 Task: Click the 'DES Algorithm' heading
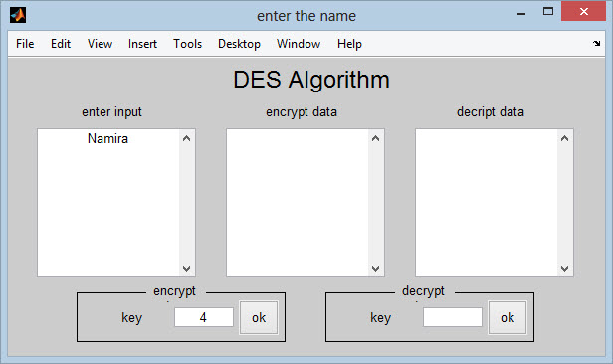click(311, 80)
